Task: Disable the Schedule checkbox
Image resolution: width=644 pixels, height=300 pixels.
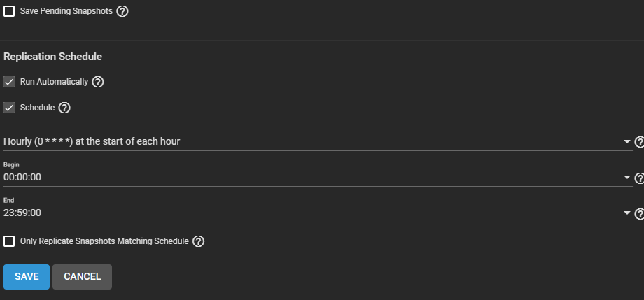Action: point(9,108)
